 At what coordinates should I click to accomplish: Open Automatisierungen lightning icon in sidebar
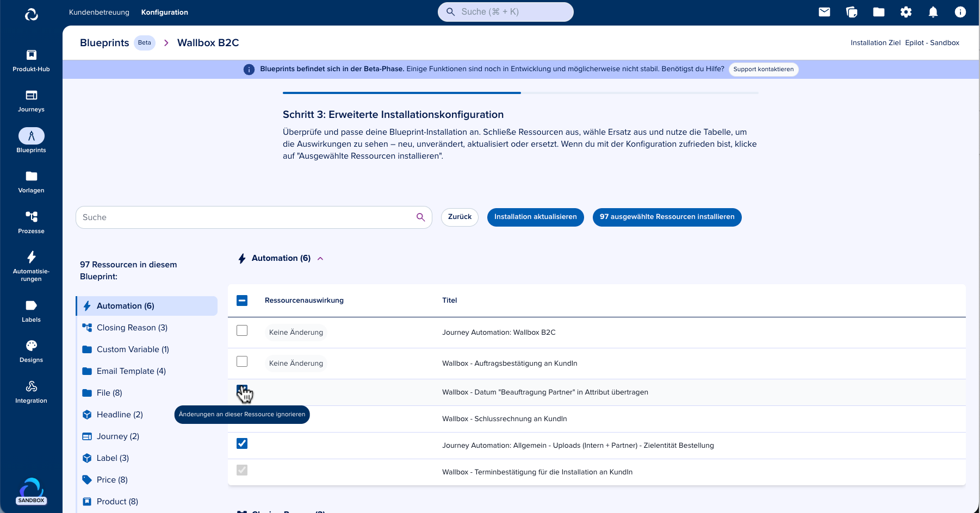pyautogui.click(x=31, y=257)
